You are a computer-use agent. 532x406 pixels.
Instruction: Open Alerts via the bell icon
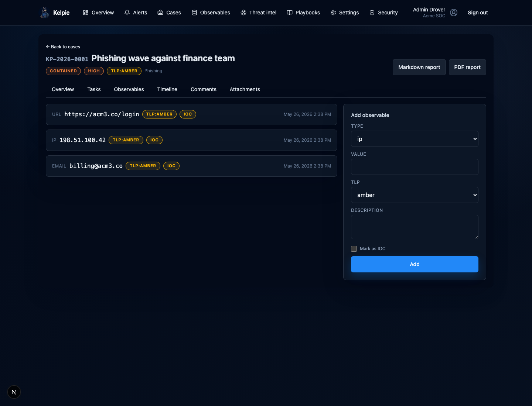click(x=127, y=13)
